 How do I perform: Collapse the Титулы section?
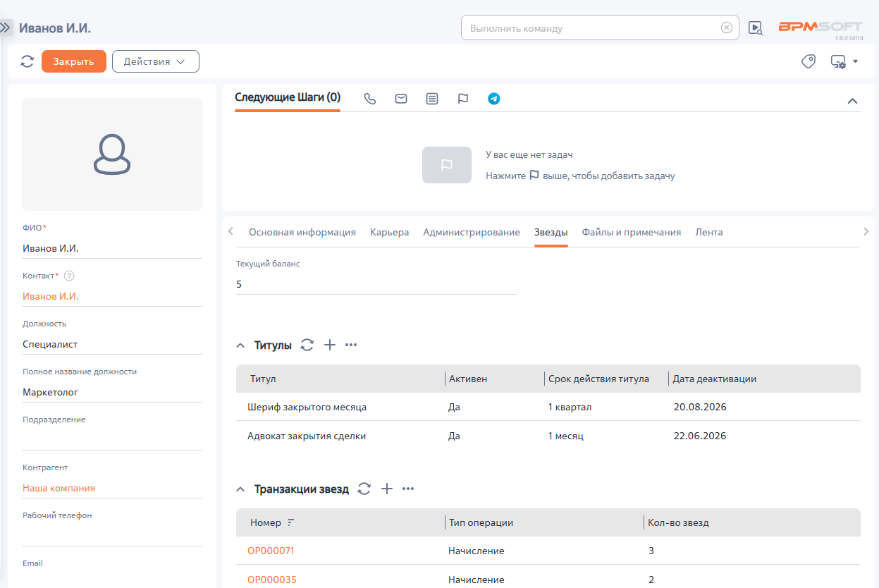click(240, 345)
